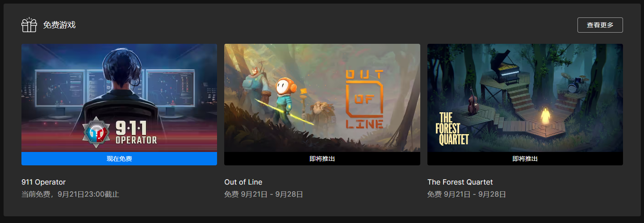This screenshot has width=644, height=223.
Task: Select the 免费游戏 section heading
Action: (59, 25)
